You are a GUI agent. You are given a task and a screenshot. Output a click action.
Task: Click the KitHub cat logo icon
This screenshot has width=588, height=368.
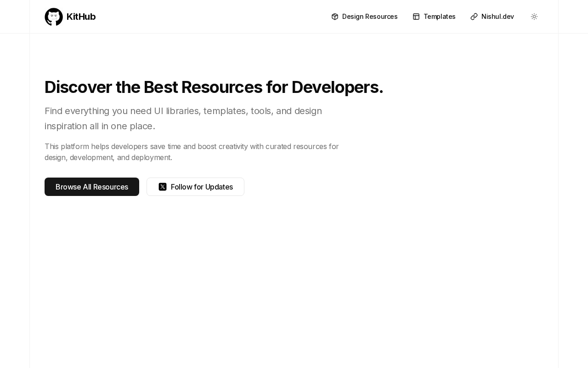54,17
